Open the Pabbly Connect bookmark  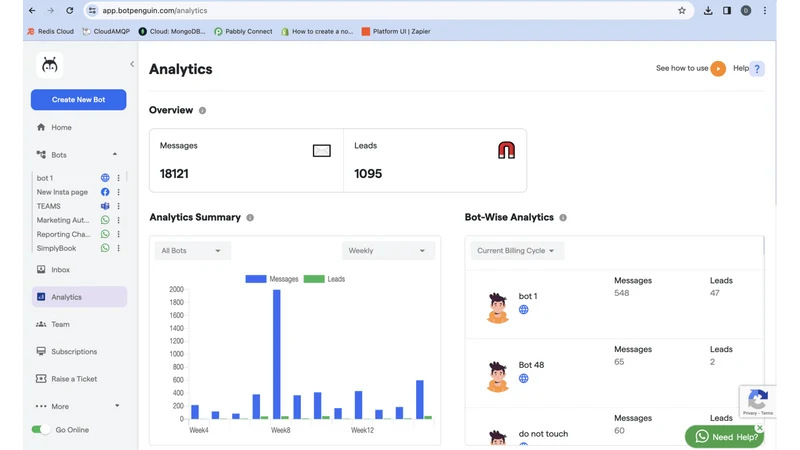point(243,31)
